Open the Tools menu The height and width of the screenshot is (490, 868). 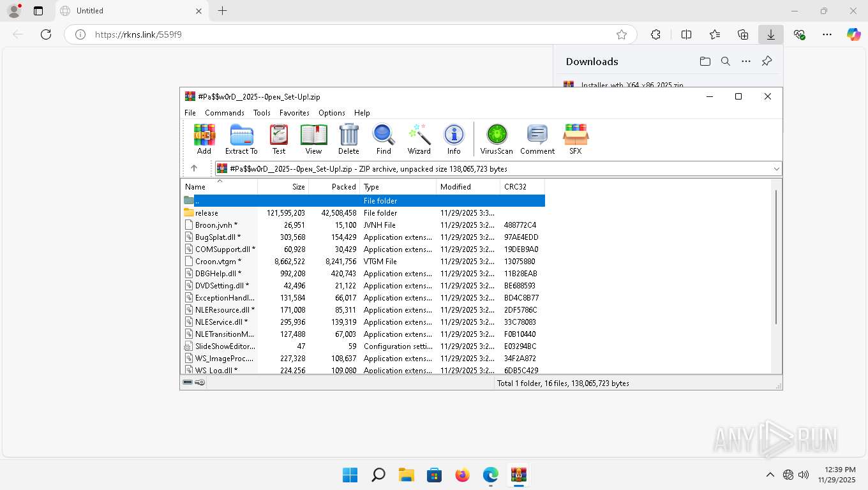pos(262,112)
